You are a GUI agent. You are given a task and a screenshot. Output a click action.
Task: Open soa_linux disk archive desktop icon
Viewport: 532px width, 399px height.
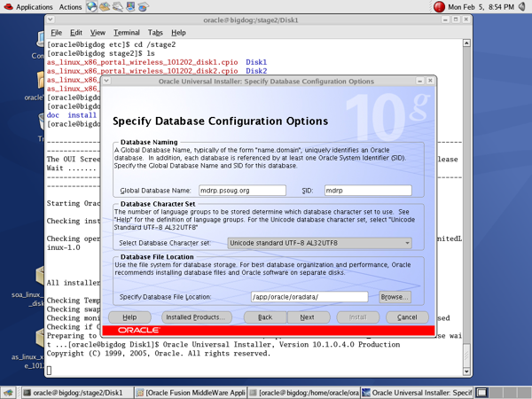pyautogui.click(x=40, y=276)
